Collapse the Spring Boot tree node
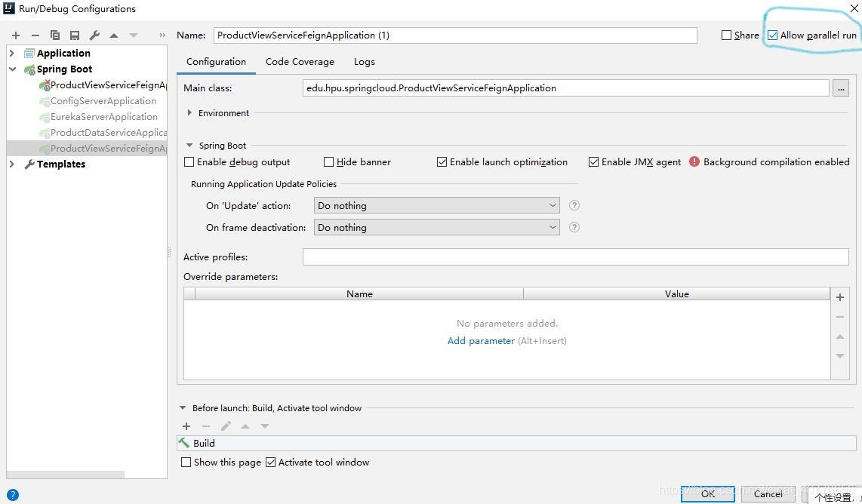The width and height of the screenshot is (862, 504). tap(12, 69)
